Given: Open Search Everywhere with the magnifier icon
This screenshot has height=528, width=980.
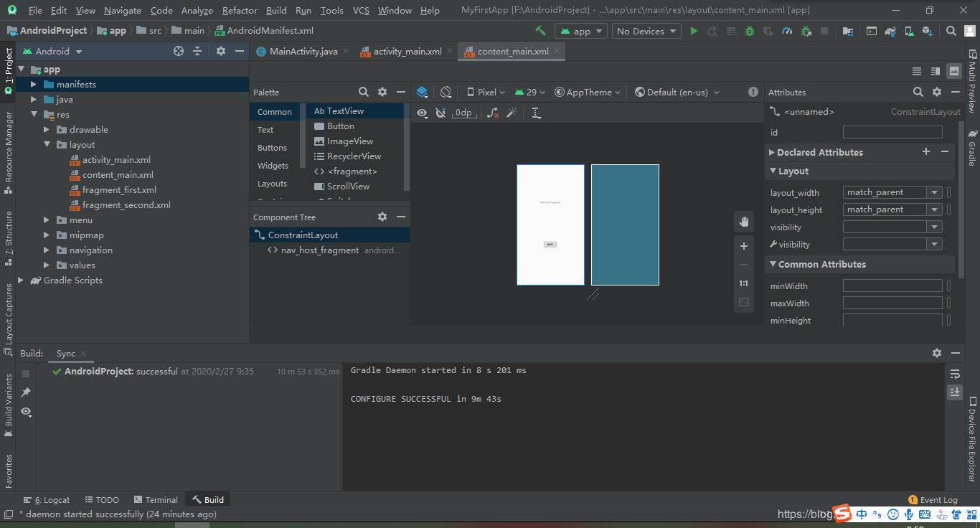Looking at the screenshot, I should pos(950,31).
